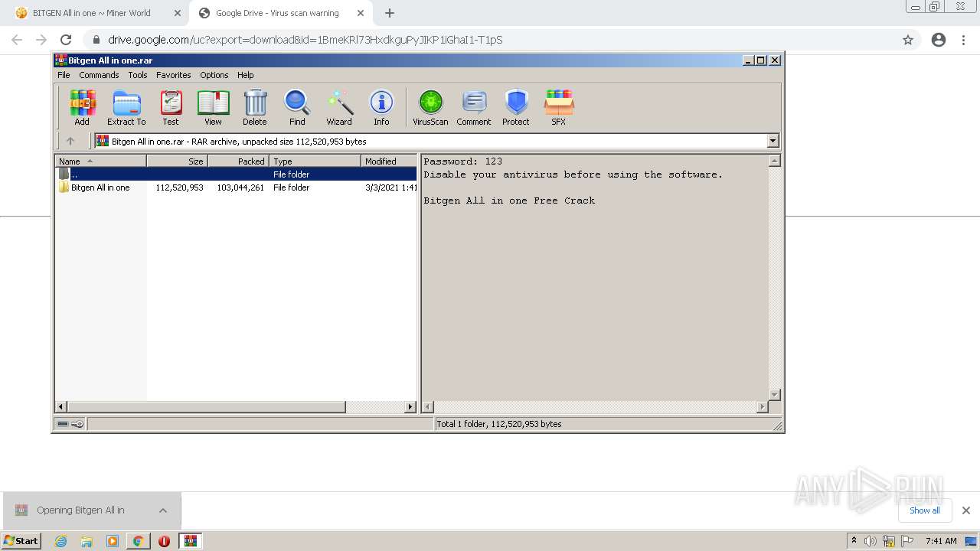The height and width of the screenshot is (551, 980).
Task: Open Find with the magnifier icon
Action: pos(297,107)
